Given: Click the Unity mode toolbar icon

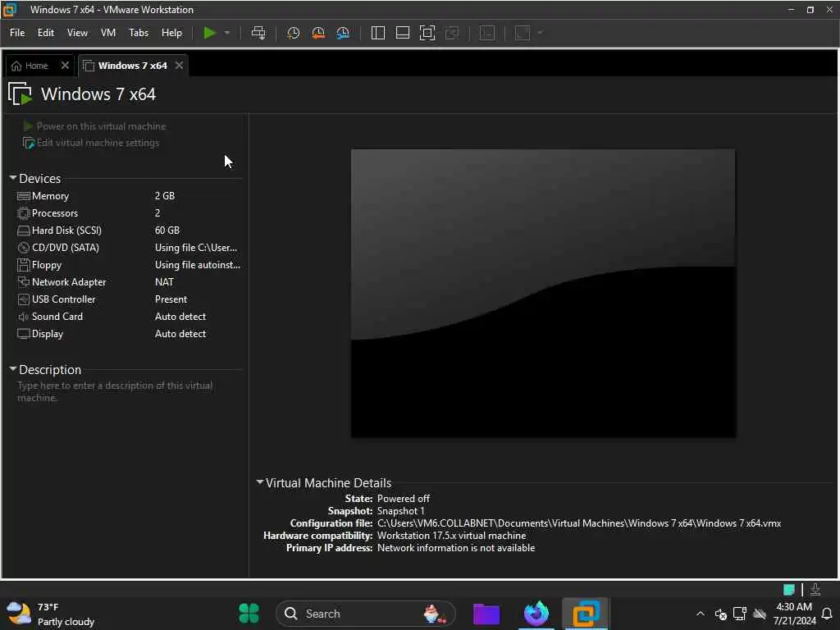Looking at the screenshot, I should pos(452,33).
